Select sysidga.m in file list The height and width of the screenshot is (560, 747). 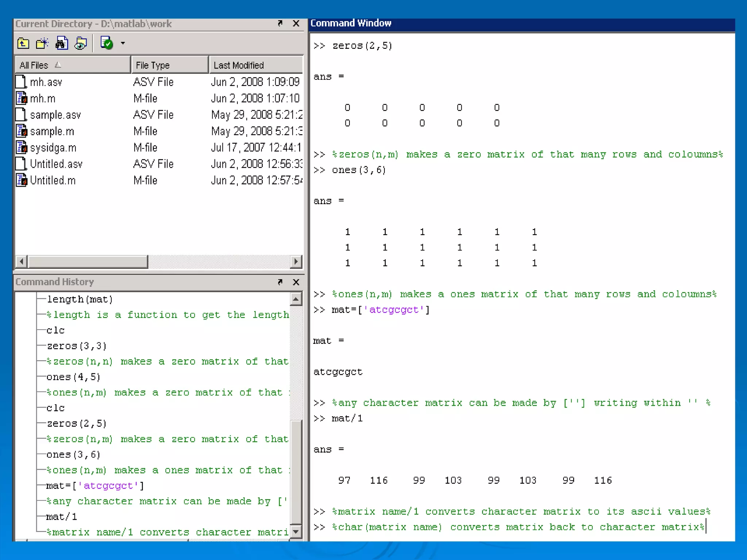53,148
